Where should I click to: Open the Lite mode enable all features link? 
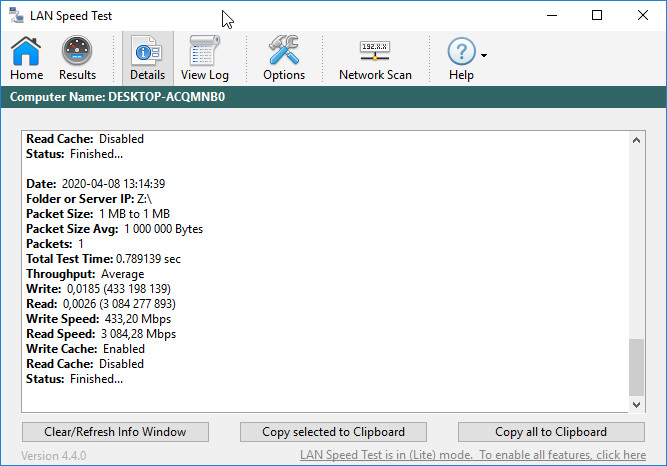point(473,455)
